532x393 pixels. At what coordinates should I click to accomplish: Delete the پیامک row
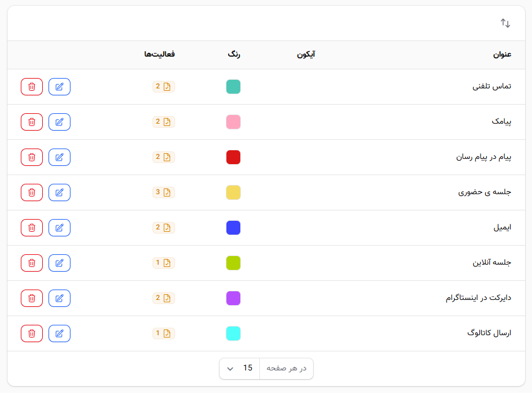[x=32, y=122]
